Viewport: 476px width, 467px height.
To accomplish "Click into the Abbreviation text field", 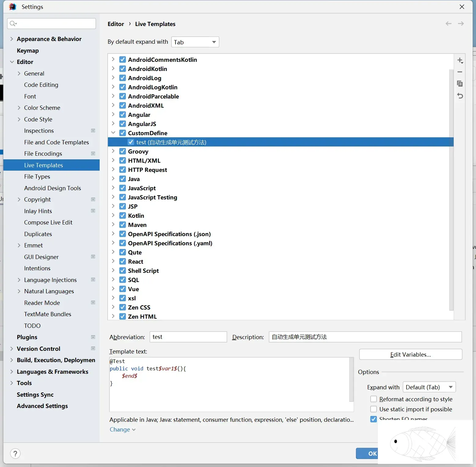I will (188, 337).
